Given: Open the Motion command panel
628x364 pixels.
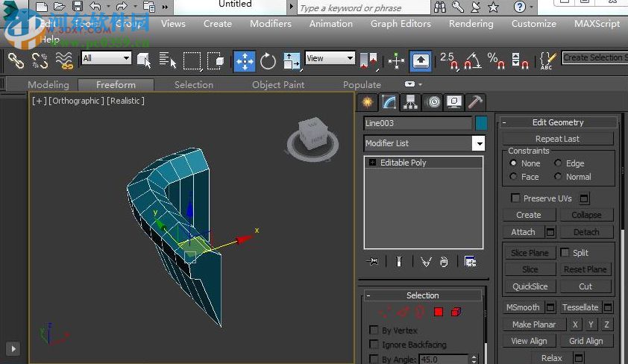Looking at the screenshot, I should pyautogui.click(x=433, y=102).
